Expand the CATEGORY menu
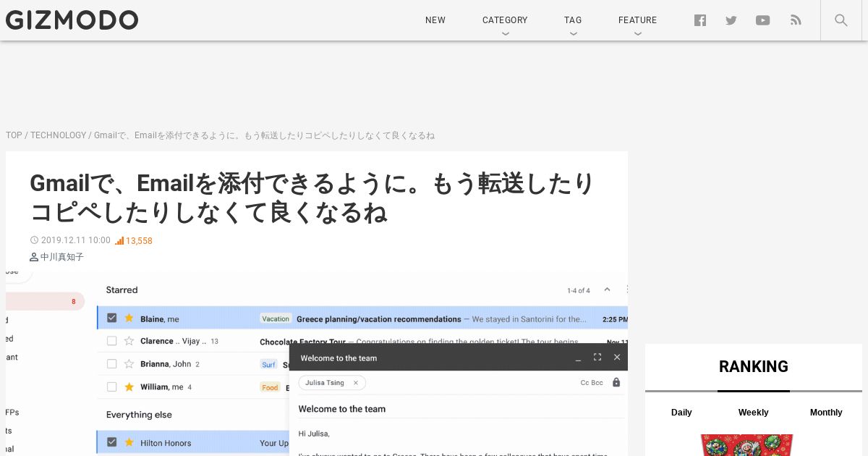 click(505, 20)
